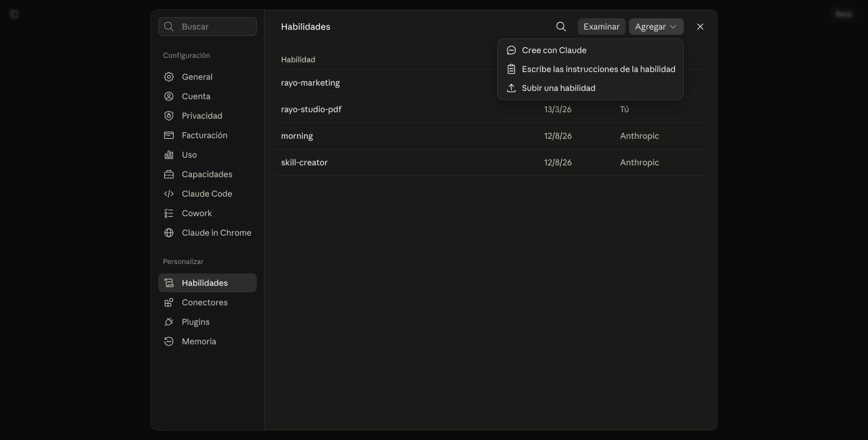Click the Claude Code brackets icon
This screenshot has height=440, width=868.
(169, 194)
